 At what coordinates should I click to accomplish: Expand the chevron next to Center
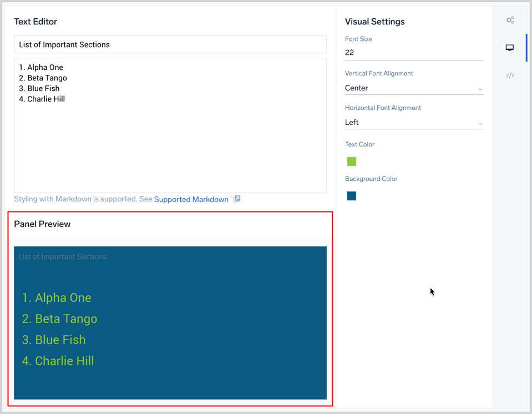(x=480, y=89)
